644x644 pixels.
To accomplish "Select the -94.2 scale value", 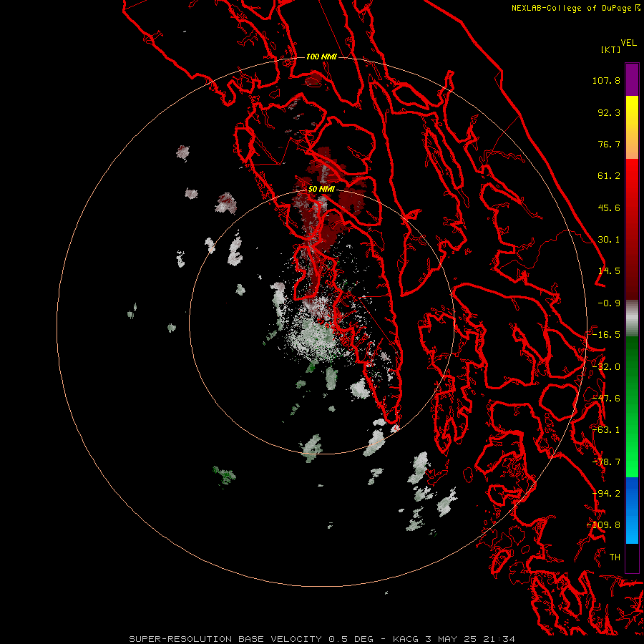I will 606,494.
